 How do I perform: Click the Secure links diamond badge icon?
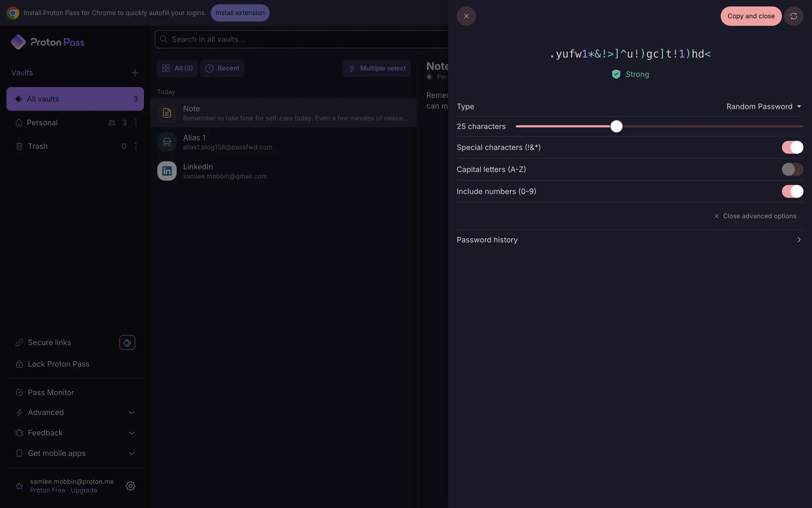pos(127,342)
